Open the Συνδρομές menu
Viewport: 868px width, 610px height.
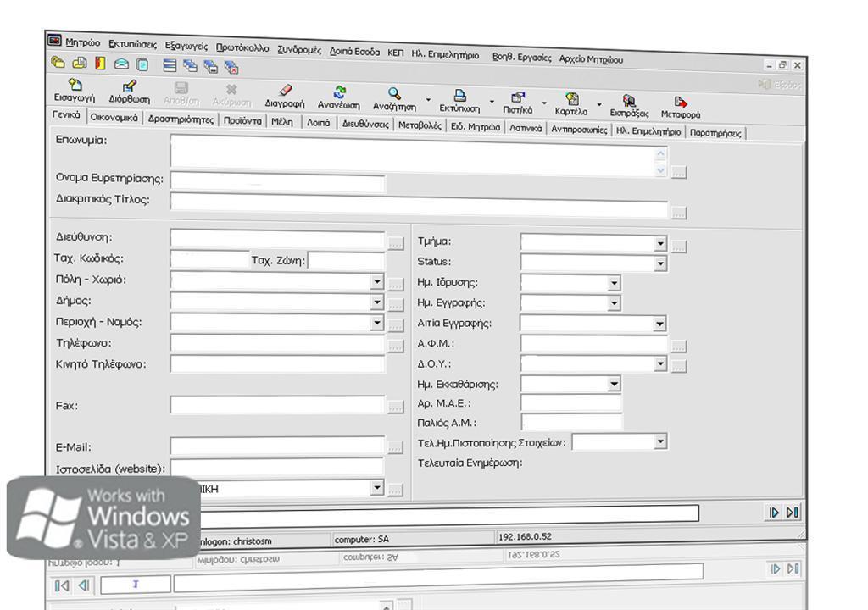[x=299, y=49]
